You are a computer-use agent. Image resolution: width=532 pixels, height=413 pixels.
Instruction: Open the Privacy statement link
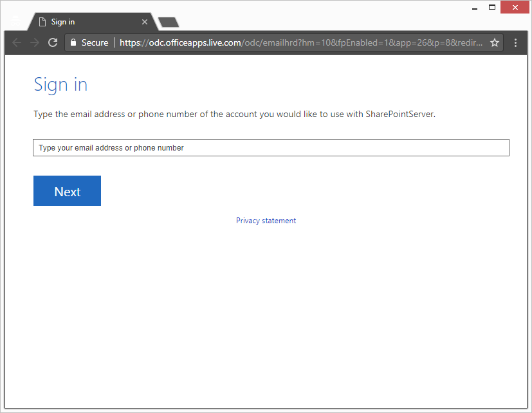point(266,221)
